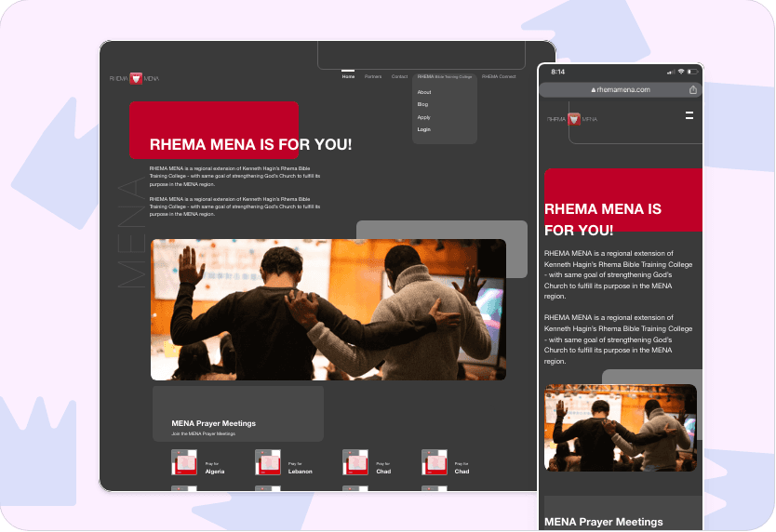Click the desktop 'RHEMA MENA IS FOR YOU!' headline

(250, 144)
